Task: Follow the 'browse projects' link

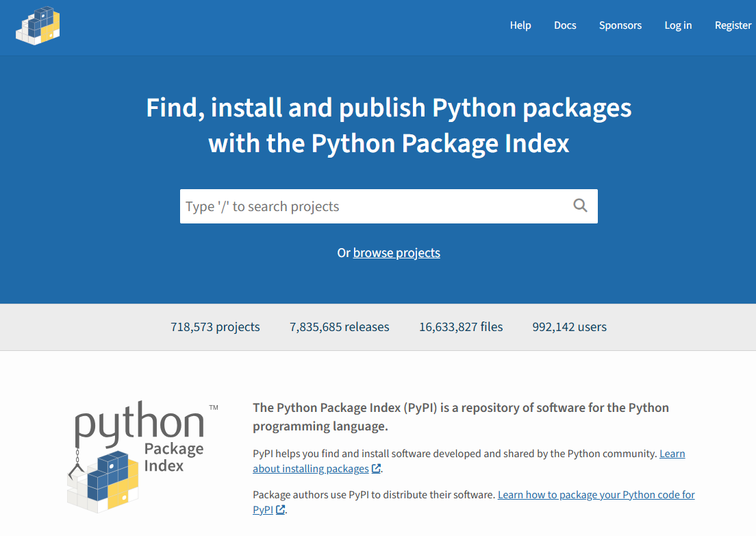Action: point(396,253)
